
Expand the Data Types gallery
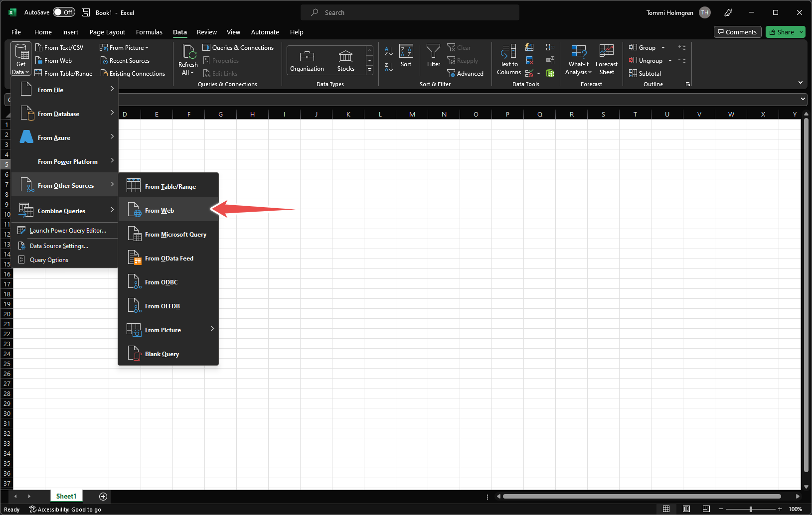click(370, 70)
